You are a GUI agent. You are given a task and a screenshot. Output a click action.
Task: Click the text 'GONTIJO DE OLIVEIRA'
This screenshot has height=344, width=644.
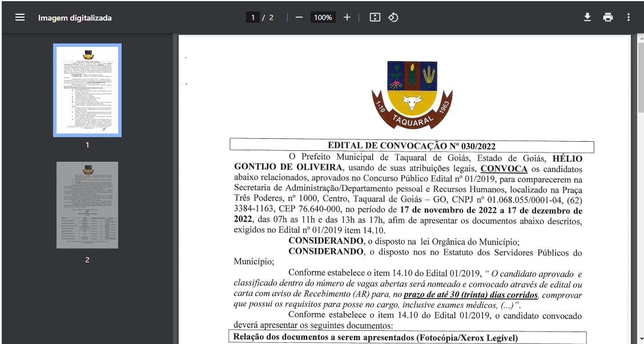point(288,167)
